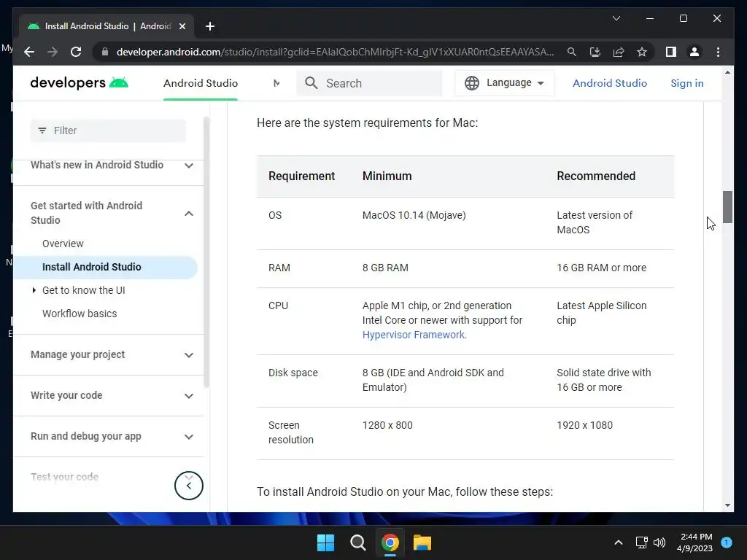
Task: Click in the site Search field
Action: click(369, 83)
